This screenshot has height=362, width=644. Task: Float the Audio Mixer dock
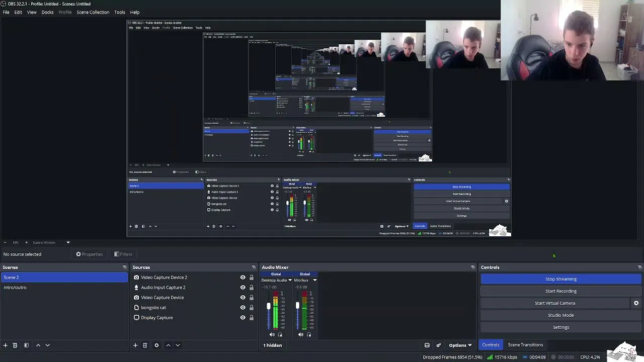[472, 267]
